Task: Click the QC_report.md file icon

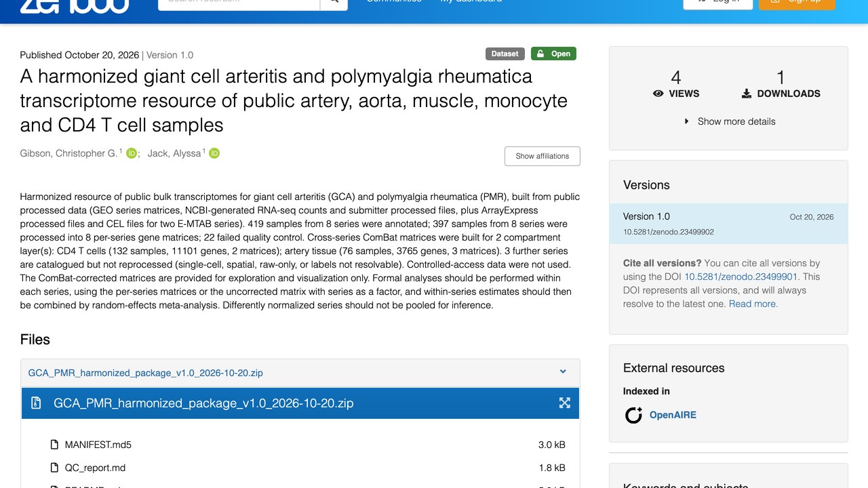Action: click(x=55, y=468)
